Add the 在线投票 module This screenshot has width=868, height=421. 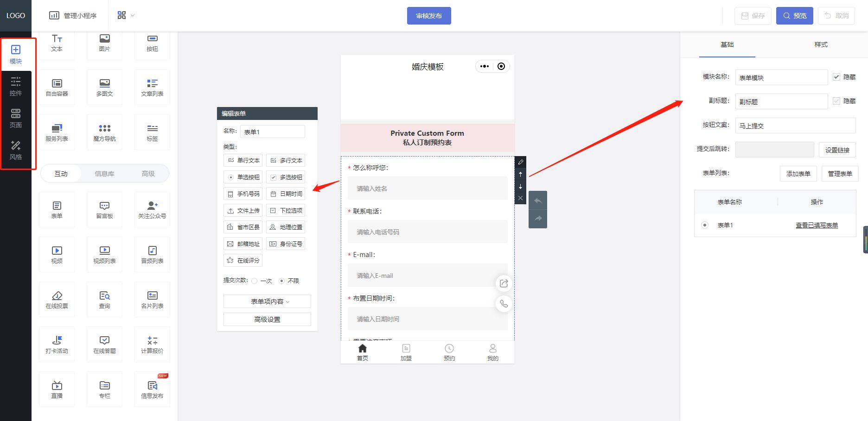57,300
